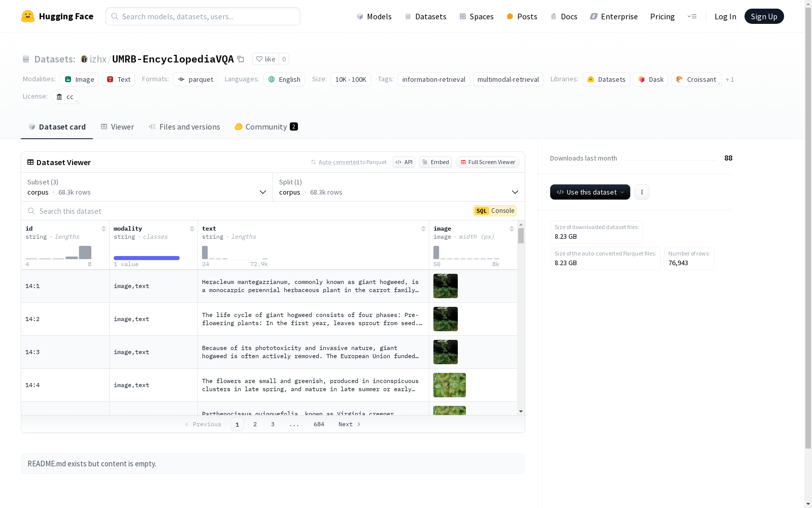Open the SQL Console
Screen dimensions: 812x508
click(x=495, y=211)
